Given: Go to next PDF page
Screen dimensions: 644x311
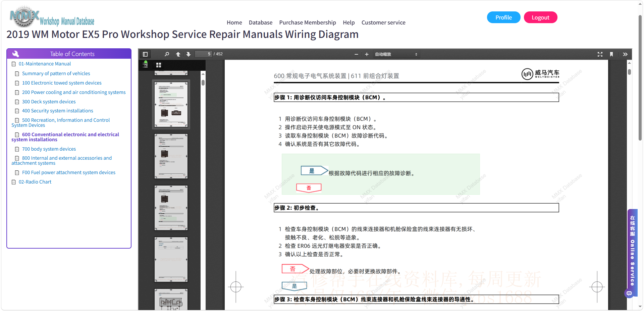Looking at the screenshot, I should click(x=189, y=54).
